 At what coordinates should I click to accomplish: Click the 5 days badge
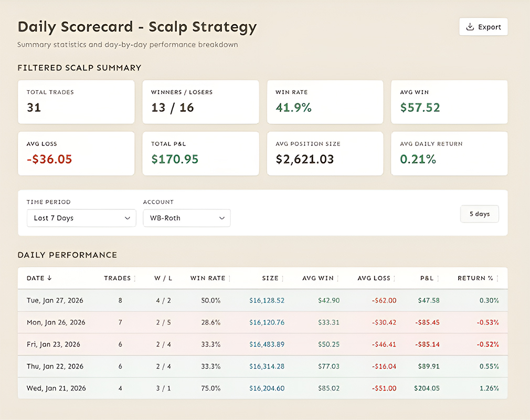479,214
